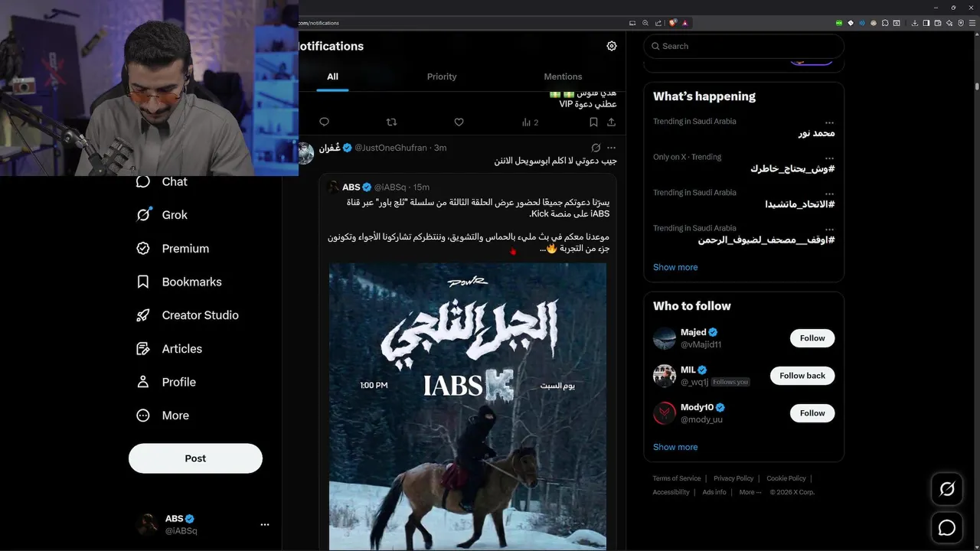Share this page from address bar
Image resolution: width=980 pixels, height=551 pixels.
click(x=658, y=23)
